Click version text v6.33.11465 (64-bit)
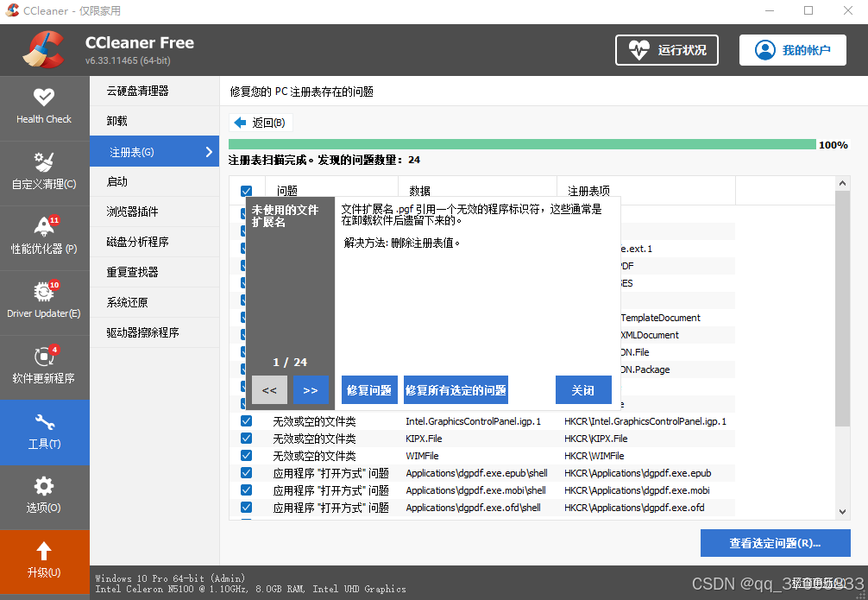The width and height of the screenshot is (868, 600). point(128,60)
